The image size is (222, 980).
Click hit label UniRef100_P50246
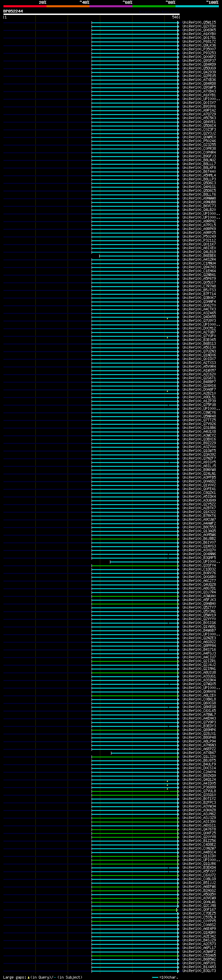[199, 141]
